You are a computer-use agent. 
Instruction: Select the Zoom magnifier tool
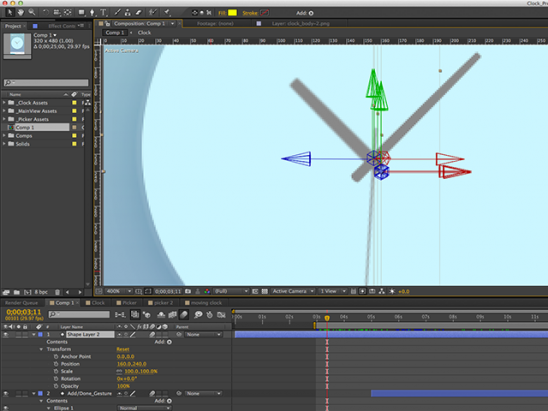pos(32,13)
